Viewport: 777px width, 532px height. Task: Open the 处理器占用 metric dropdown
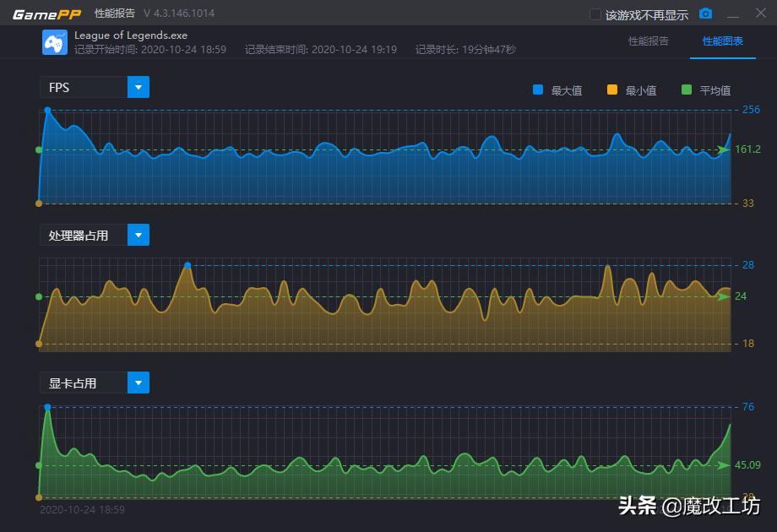(139, 235)
